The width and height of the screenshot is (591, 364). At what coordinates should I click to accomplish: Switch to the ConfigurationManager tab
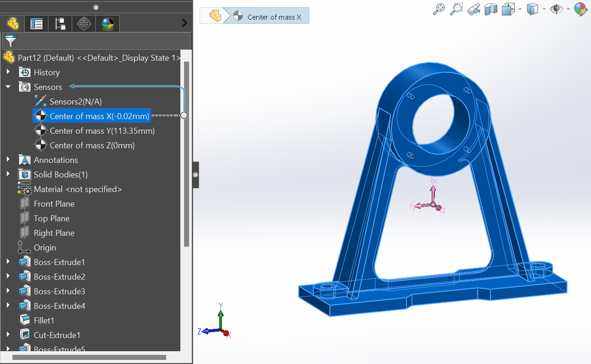coord(60,24)
